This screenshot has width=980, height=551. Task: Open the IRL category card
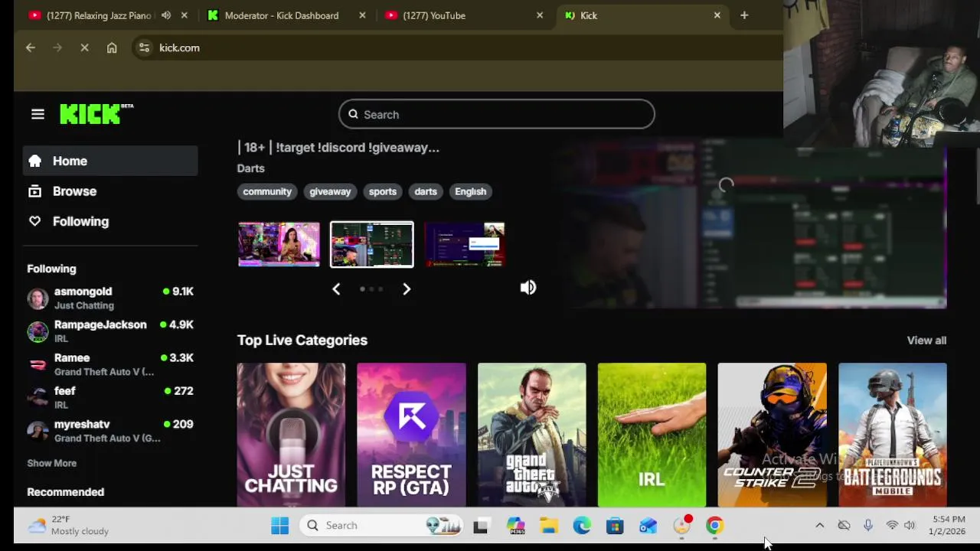pos(652,435)
